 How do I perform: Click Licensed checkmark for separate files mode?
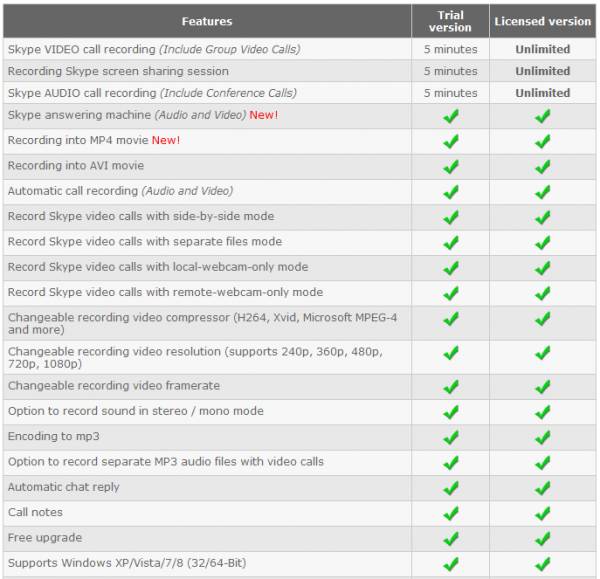543,242
